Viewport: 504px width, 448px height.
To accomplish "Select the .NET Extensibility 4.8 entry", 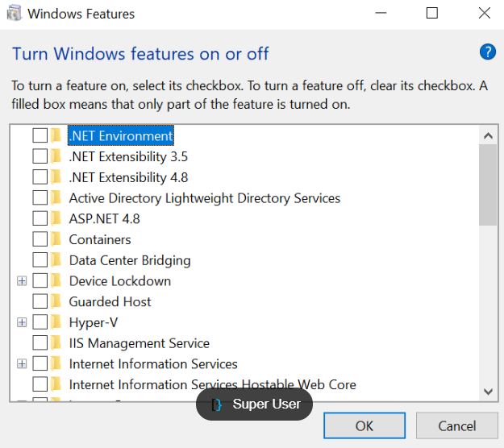I will (128, 177).
